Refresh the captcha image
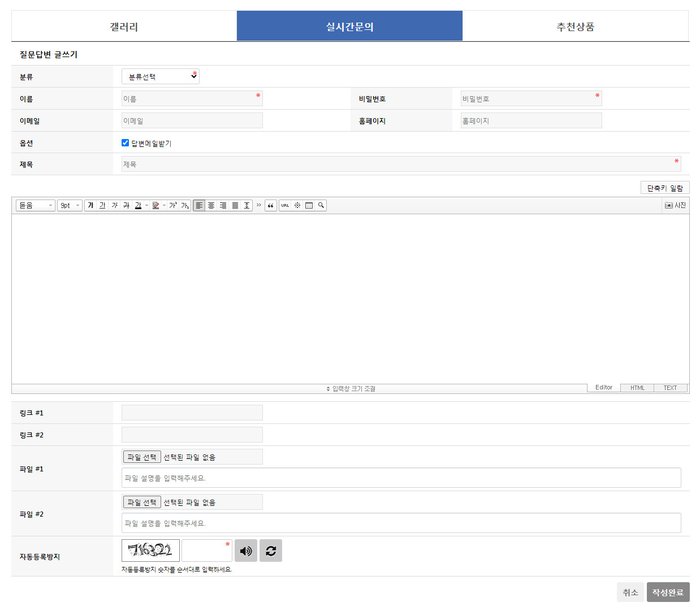700x611 pixels. [x=271, y=551]
